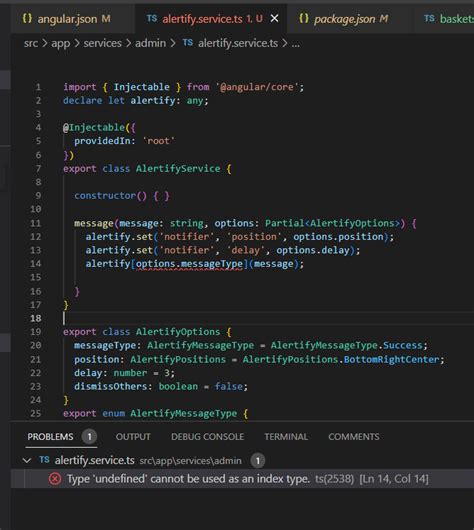Click 'dismissOthers' property on line 23

(111, 386)
